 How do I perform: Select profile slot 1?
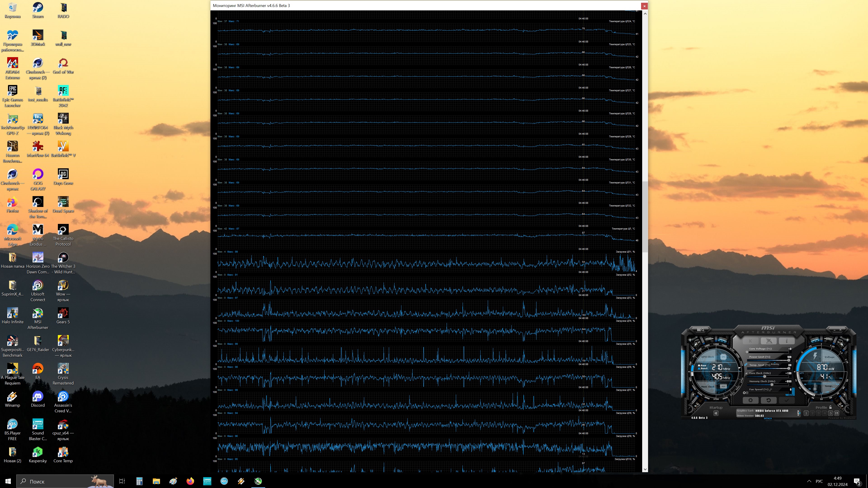click(x=806, y=413)
